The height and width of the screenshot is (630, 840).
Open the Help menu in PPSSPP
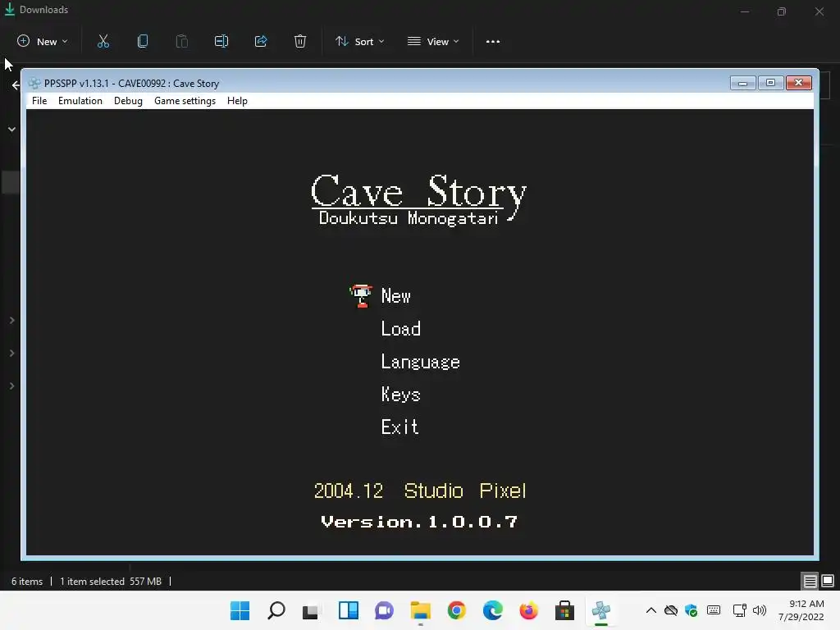pyautogui.click(x=237, y=101)
